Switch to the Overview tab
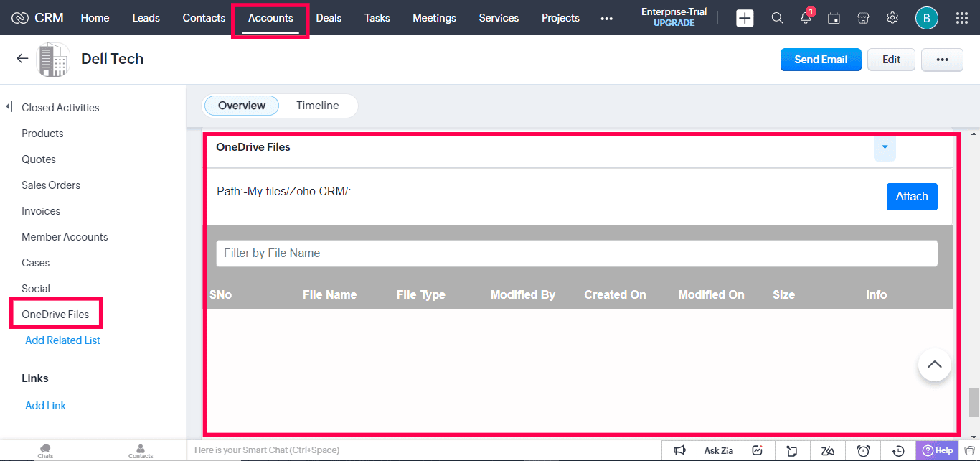Viewport: 980px width, 461px height. pyautogui.click(x=242, y=106)
